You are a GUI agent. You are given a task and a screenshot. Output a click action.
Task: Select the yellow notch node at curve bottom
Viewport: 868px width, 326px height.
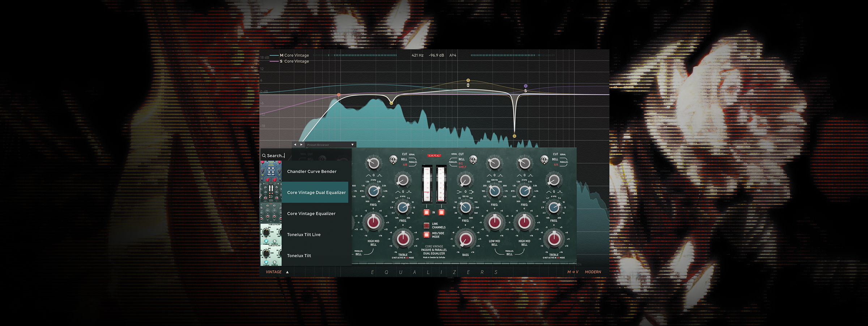point(514,136)
